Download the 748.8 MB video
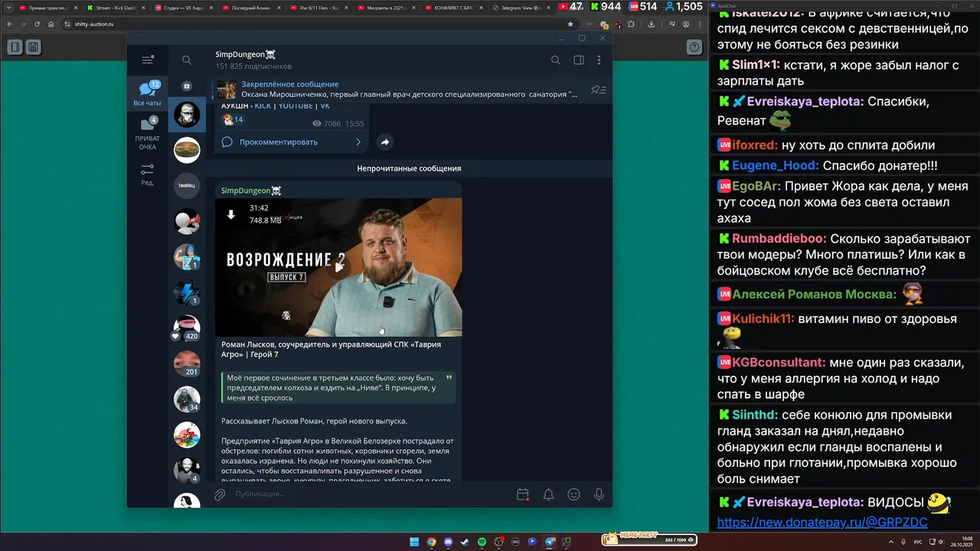980x551 pixels. point(230,215)
